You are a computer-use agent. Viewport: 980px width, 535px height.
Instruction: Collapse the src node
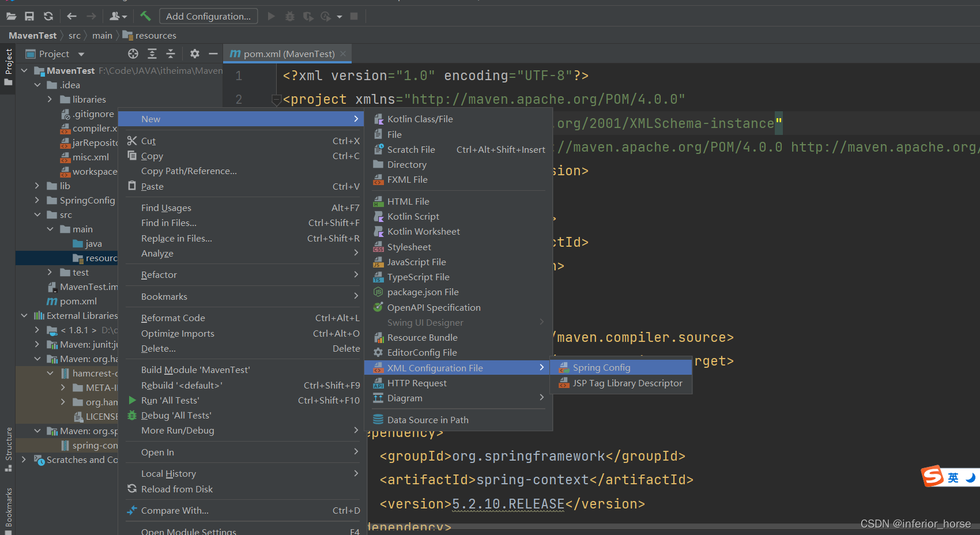click(x=37, y=214)
